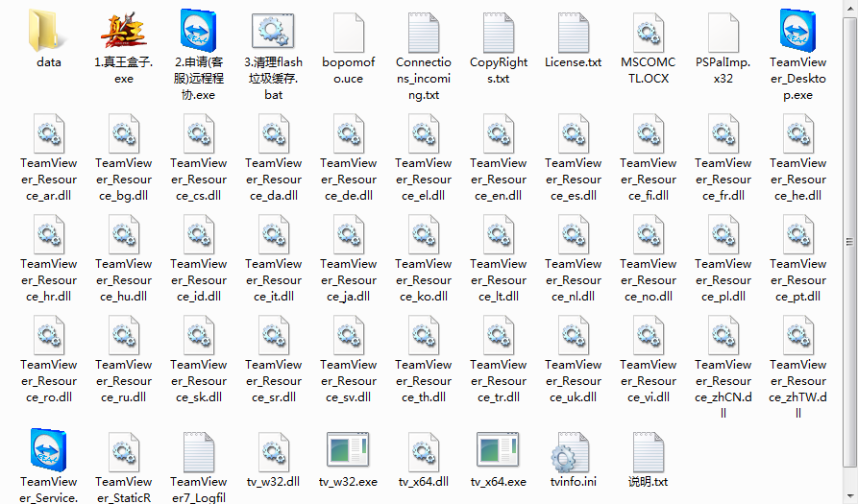Select the 说明.txt text file

[x=648, y=452]
